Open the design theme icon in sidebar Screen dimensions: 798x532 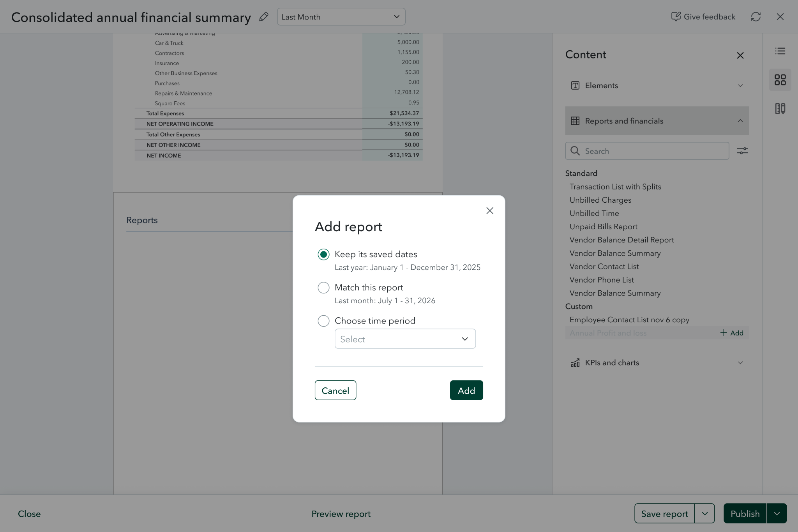pos(780,109)
